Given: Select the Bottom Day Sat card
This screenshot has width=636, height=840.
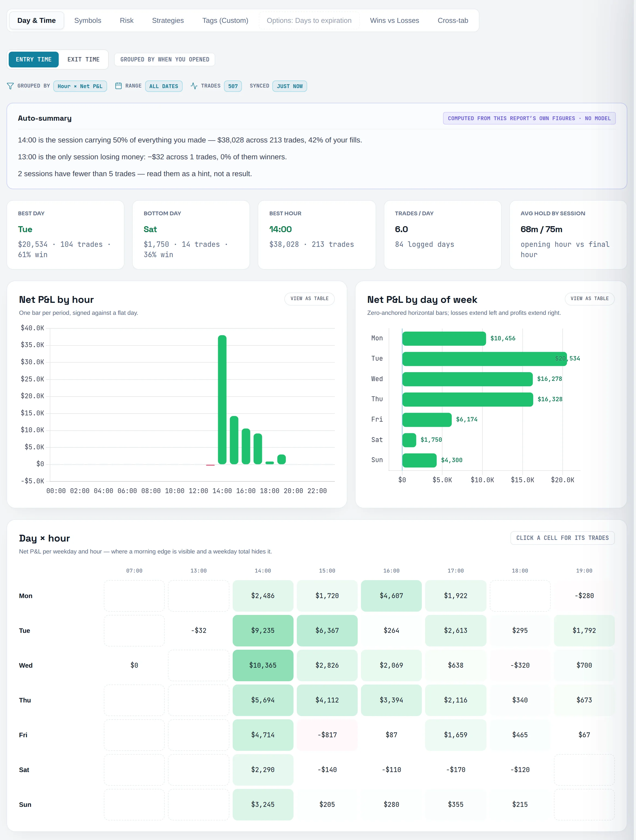Looking at the screenshot, I should coord(191,235).
